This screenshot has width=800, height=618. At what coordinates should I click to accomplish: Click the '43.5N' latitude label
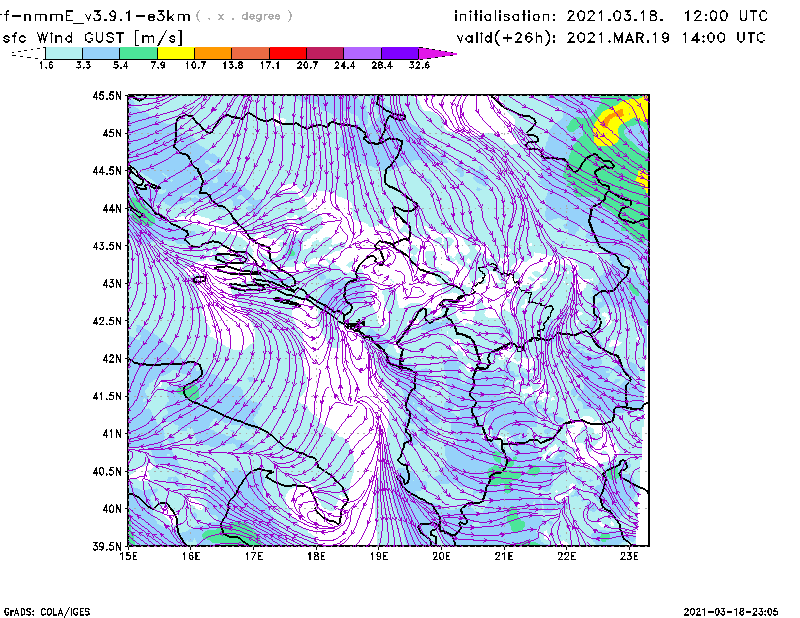tap(107, 246)
